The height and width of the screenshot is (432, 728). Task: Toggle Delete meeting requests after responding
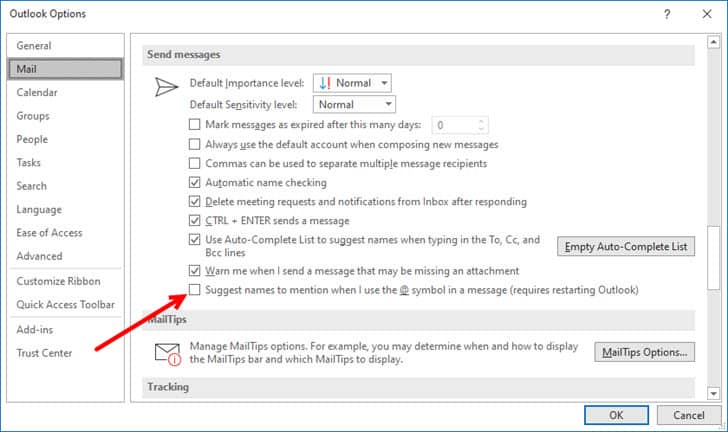[x=195, y=202]
